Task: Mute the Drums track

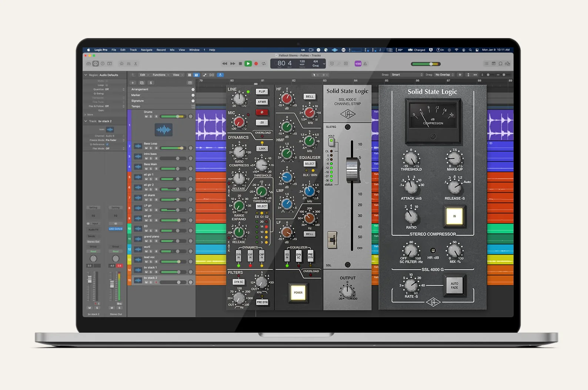Action: [x=146, y=117]
